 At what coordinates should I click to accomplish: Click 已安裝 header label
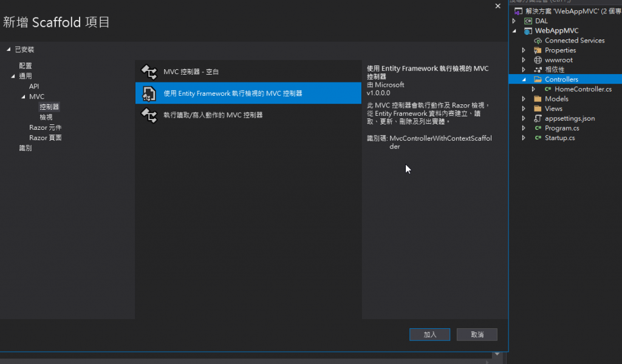tap(24, 50)
